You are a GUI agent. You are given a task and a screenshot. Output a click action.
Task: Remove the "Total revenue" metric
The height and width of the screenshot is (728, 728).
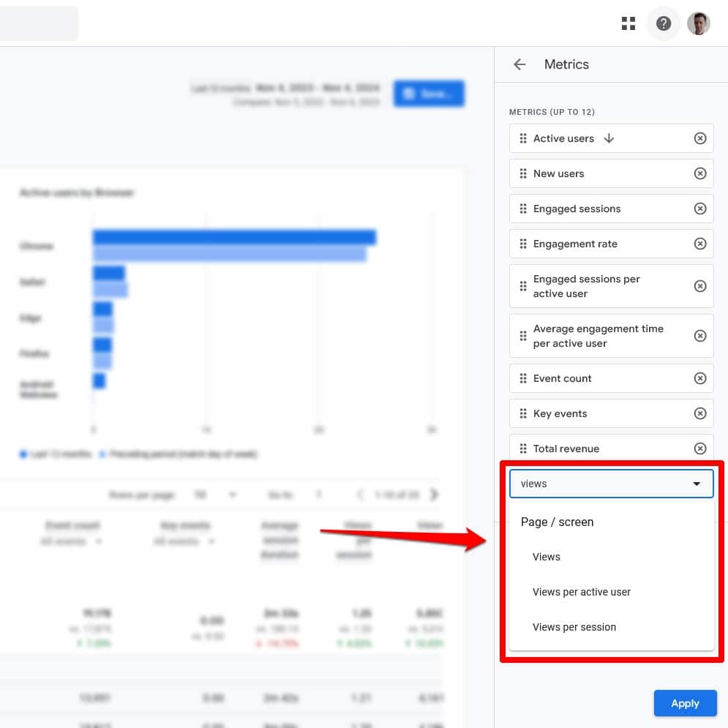700,449
